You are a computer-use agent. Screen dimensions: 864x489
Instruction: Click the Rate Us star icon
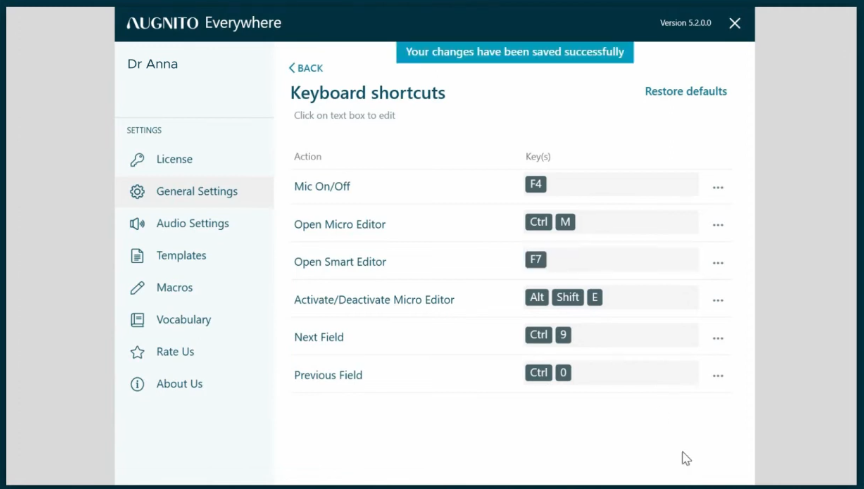click(x=137, y=352)
